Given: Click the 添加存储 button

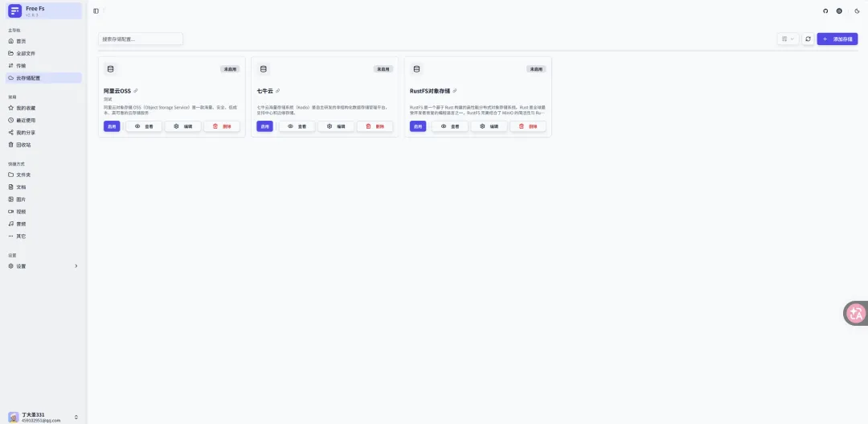Looking at the screenshot, I should coord(837,39).
